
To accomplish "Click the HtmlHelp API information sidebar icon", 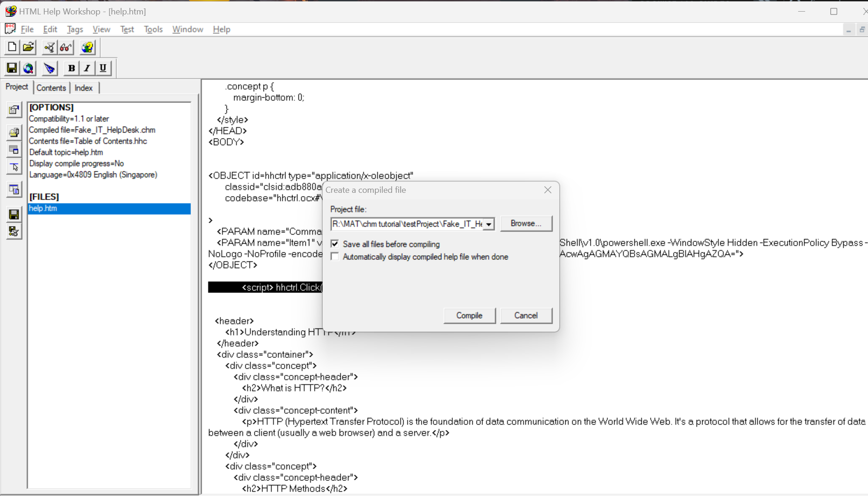I will pyautogui.click(x=14, y=167).
